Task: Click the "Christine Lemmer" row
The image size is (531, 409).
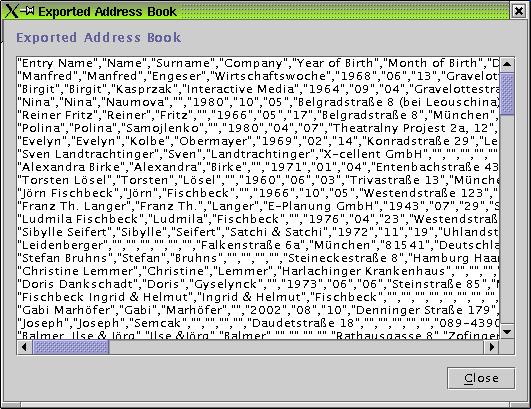Action: click(258, 271)
